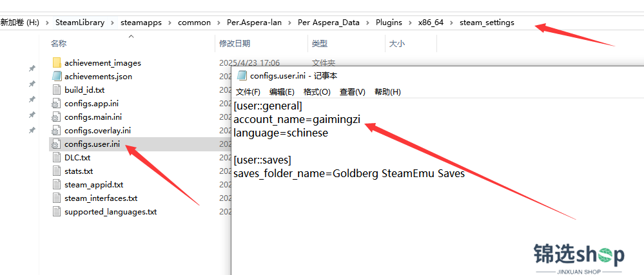Open the 编辑(E) menu in Notepad
Image resolution: width=644 pixels, height=275 pixels.
[x=282, y=92]
